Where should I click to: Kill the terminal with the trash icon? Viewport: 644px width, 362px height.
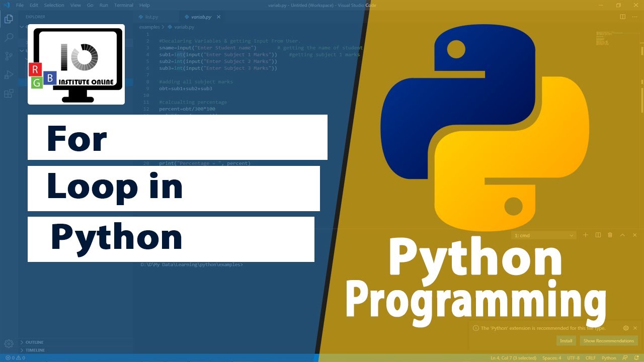(x=610, y=235)
